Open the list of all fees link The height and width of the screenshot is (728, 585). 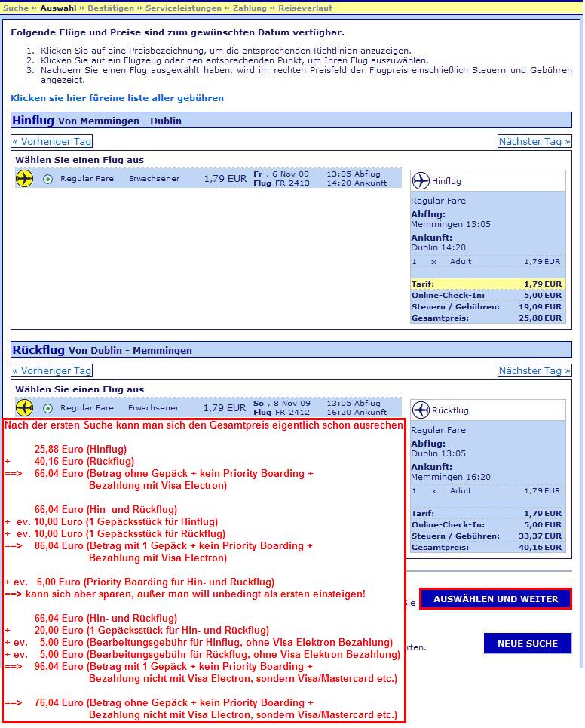click(x=117, y=98)
